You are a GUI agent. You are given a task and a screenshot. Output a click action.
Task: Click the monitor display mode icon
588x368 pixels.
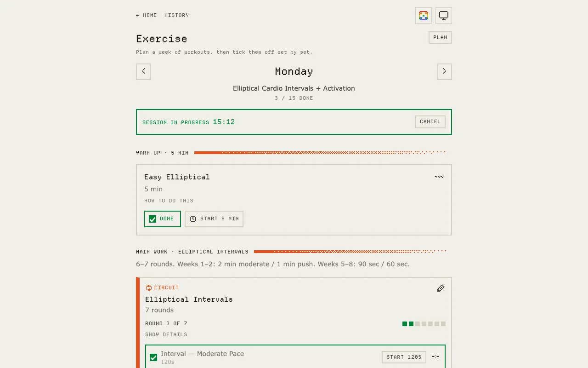tap(444, 16)
